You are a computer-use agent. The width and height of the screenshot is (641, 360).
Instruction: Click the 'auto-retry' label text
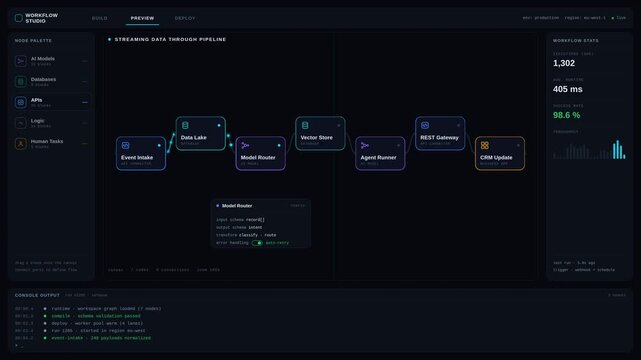coord(277,243)
